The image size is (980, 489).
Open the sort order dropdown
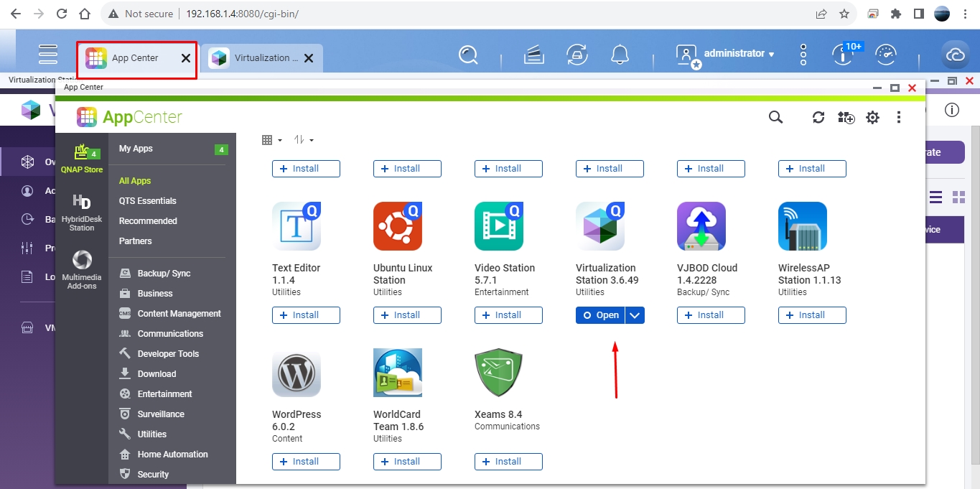point(304,140)
